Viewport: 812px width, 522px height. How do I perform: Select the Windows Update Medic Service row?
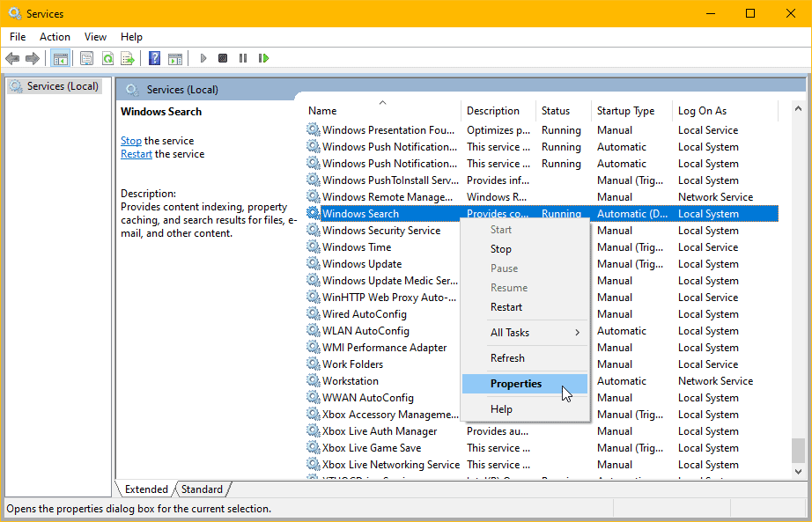click(542, 281)
